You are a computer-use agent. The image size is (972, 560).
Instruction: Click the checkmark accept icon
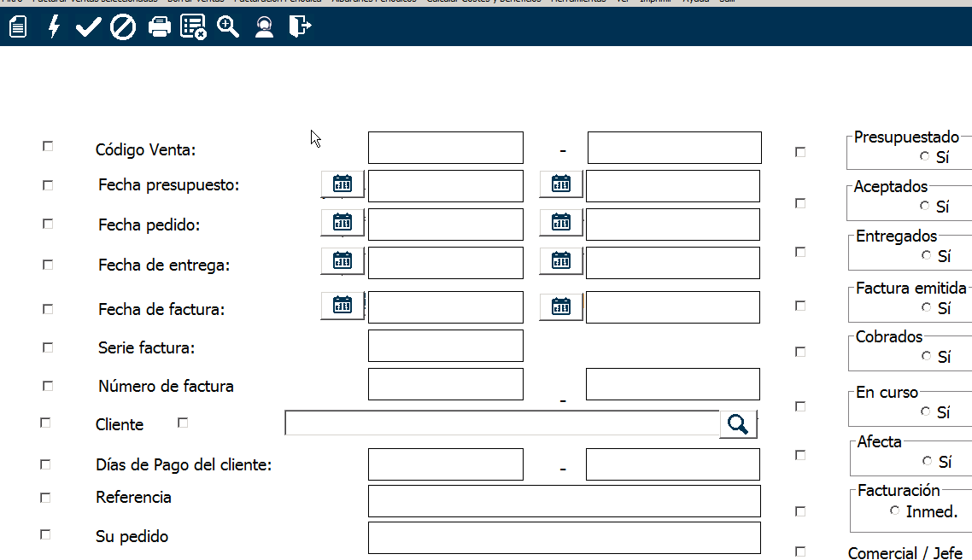[x=88, y=27]
